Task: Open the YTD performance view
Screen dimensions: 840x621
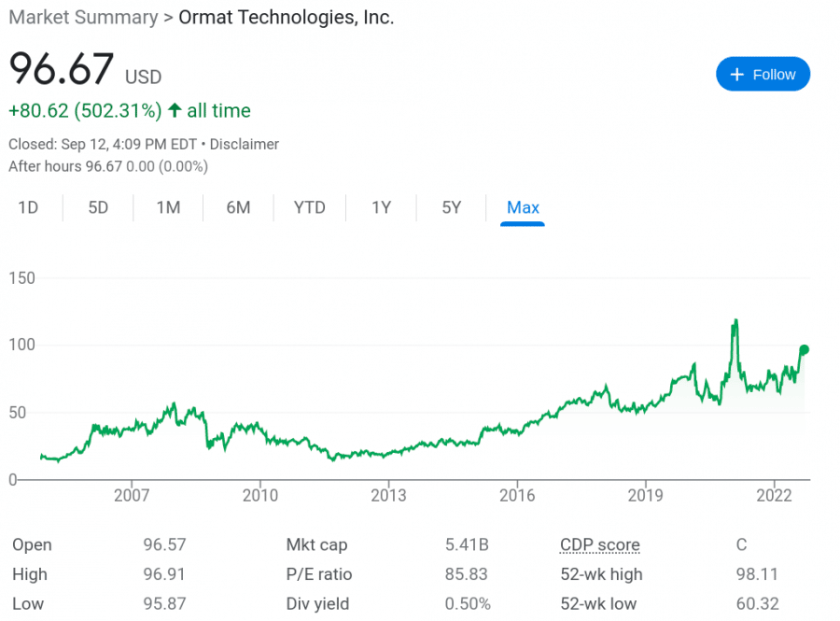Action: tap(309, 207)
